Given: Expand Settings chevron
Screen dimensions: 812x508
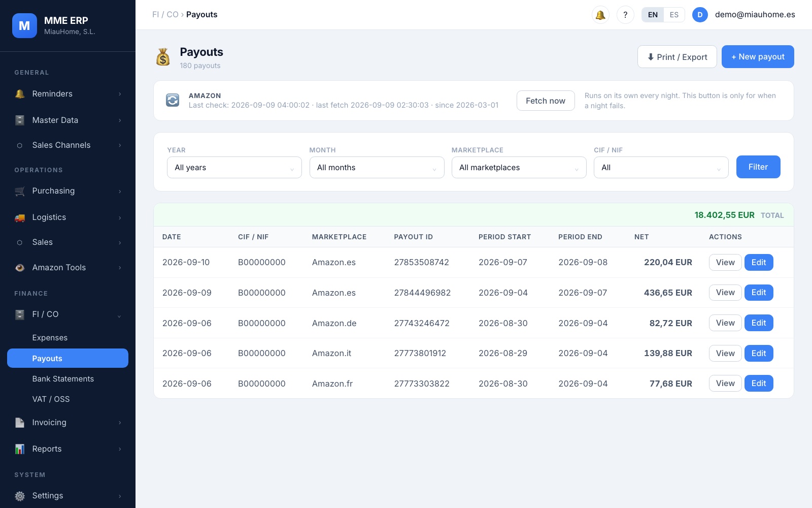Looking at the screenshot, I should click(120, 496).
